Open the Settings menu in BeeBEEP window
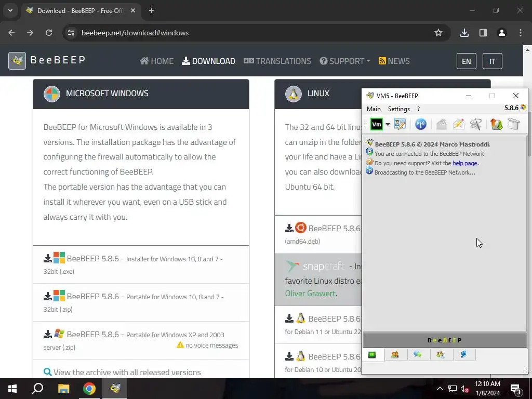Viewport: 532px width, 399px height. [x=398, y=109]
